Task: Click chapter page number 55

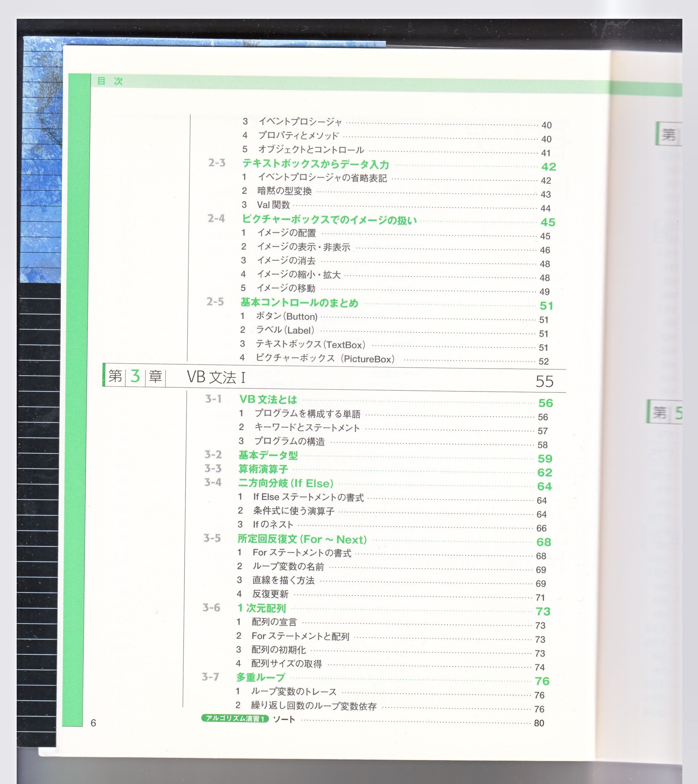Action: [x=544, y=381]
